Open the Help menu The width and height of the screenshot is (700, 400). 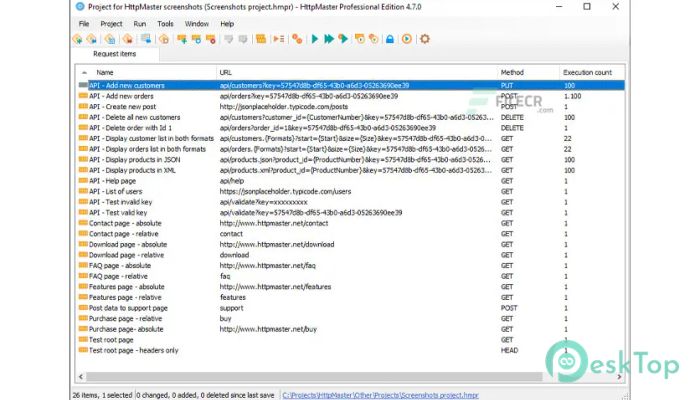click(x=227, y=24)
